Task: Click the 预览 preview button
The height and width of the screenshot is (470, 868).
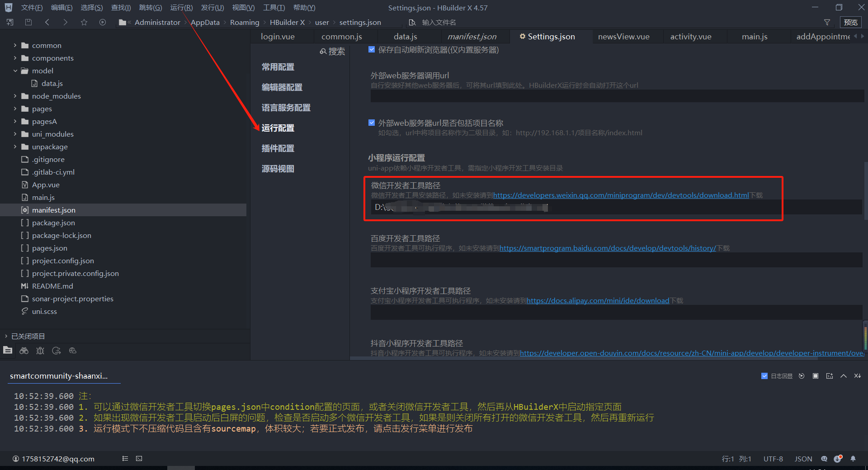Action: point(850,22)
